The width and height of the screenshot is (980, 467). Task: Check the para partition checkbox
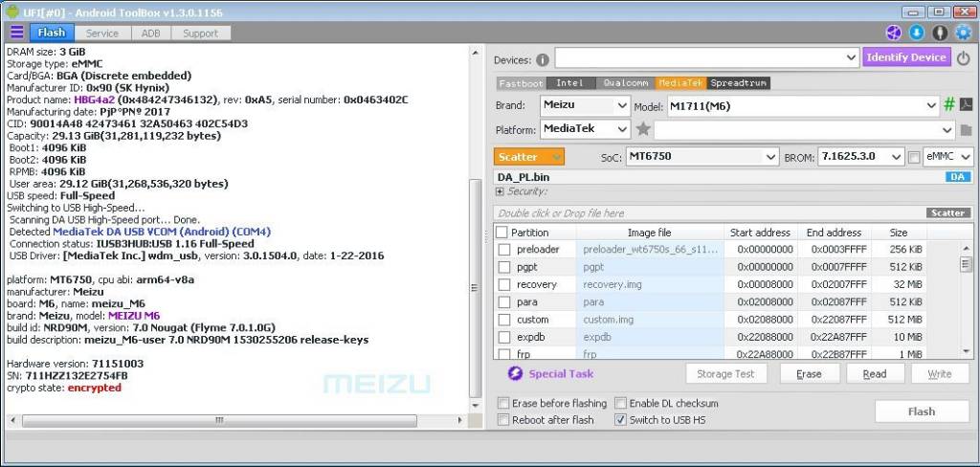[504, 302]
